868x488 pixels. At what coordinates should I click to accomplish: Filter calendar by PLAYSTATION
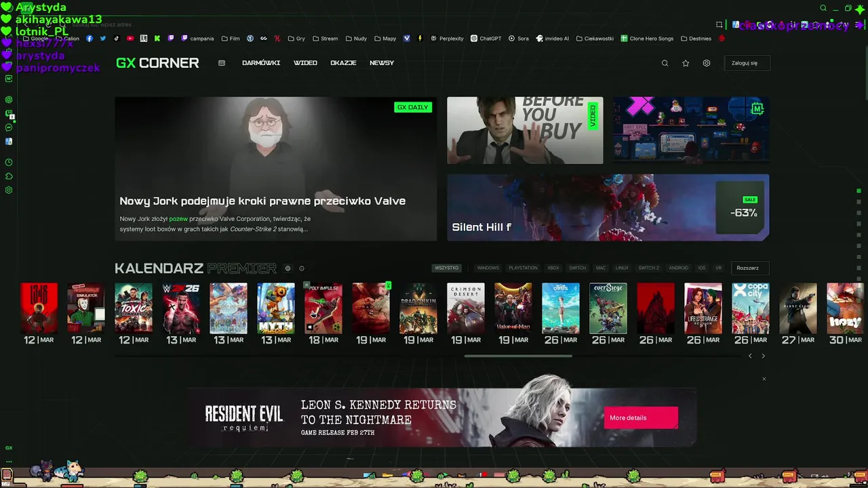tap(523, 268)
